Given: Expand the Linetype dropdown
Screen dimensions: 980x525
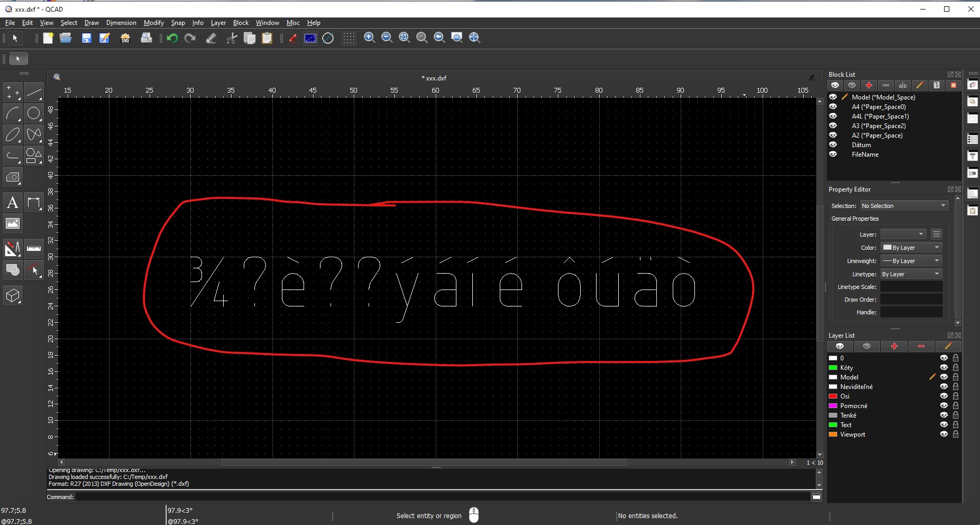Looking at the screenshot, I should coord(911,274).
